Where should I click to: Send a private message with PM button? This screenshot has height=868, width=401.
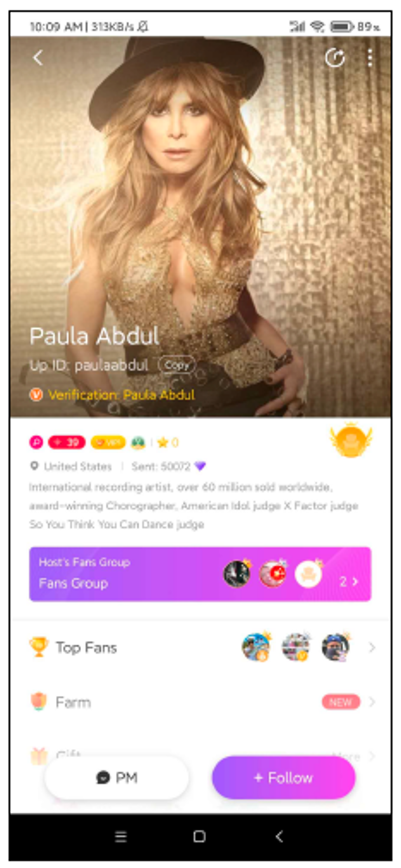pyautogui.click(x=117, y=778)
